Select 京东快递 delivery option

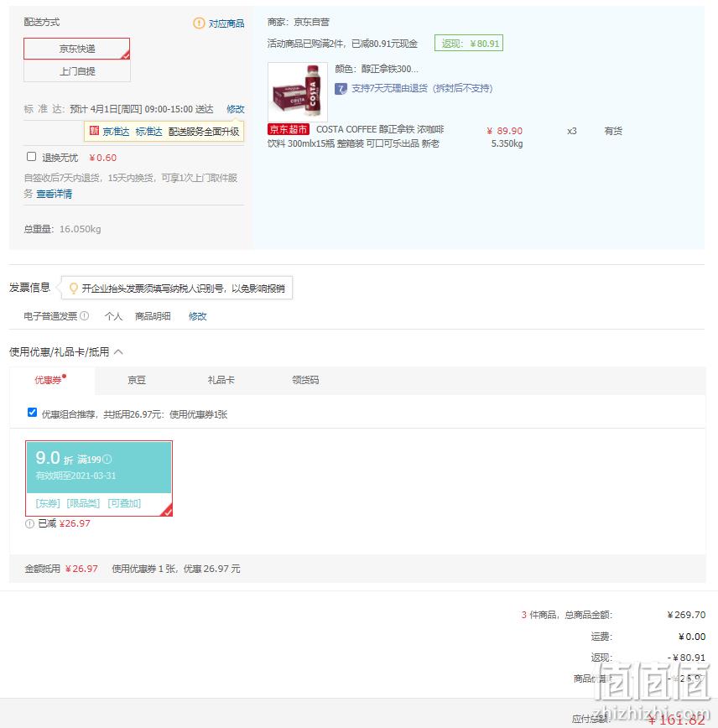[77, 49]
